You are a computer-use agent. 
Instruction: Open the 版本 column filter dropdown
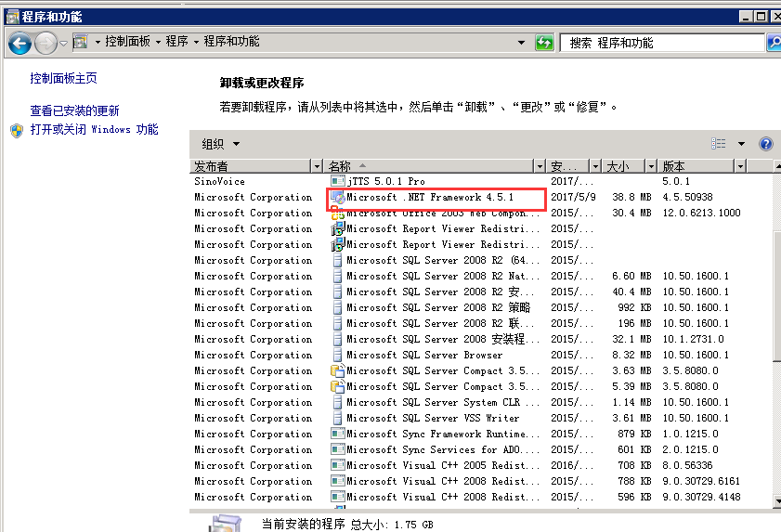pos(740,166)
